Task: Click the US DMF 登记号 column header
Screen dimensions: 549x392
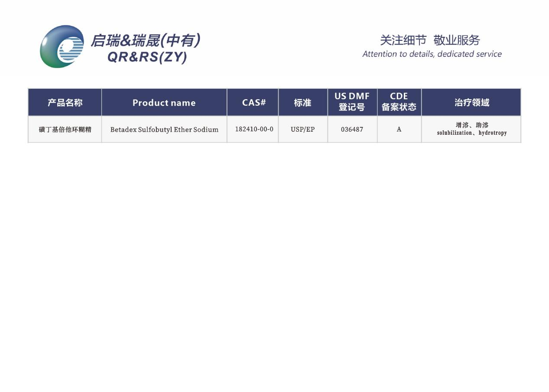Action: pos(352,102)
